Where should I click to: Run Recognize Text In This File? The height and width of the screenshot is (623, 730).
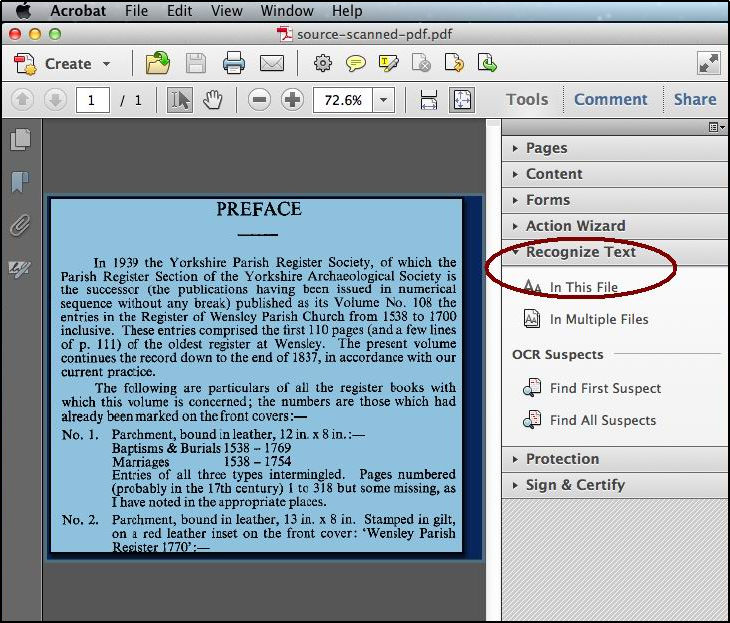583,287
